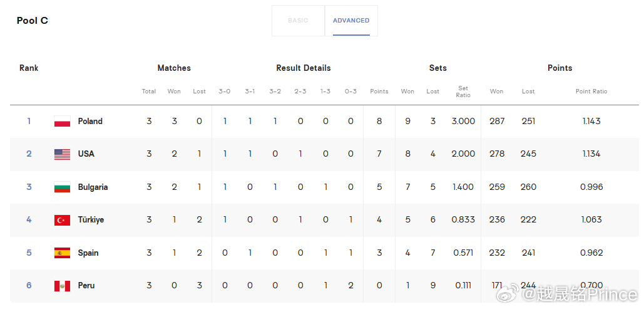Click the Set Ratio column header

463,92
